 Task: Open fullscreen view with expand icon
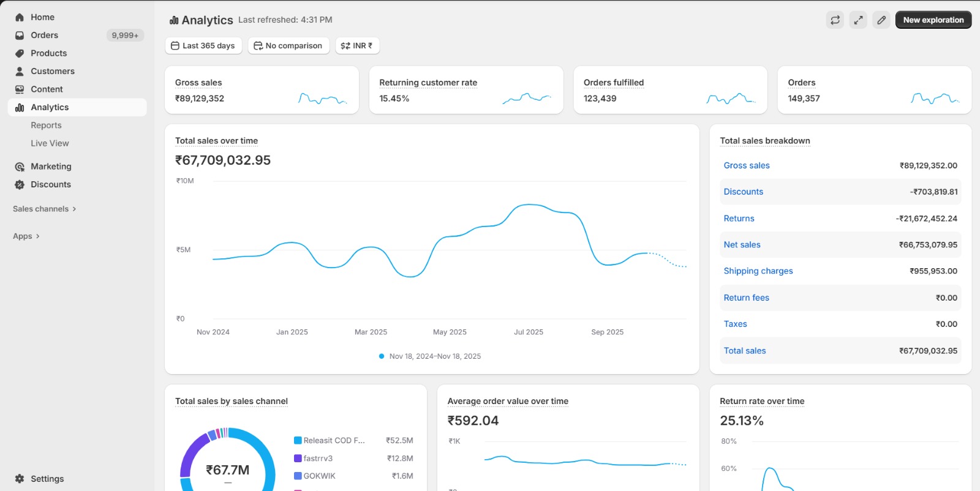[x=858, y=20]
